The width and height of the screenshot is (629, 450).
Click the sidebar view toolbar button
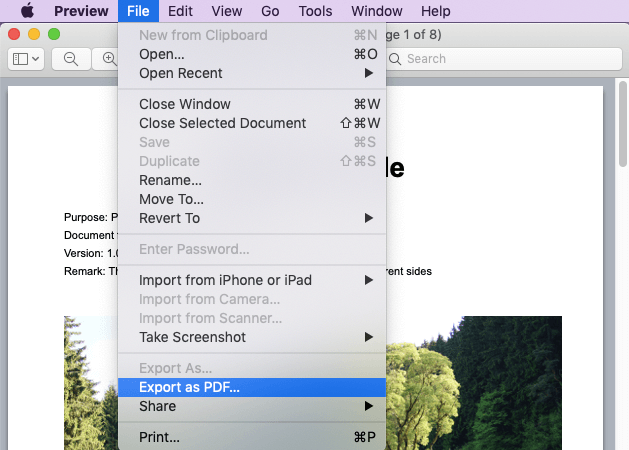[25, 59]
